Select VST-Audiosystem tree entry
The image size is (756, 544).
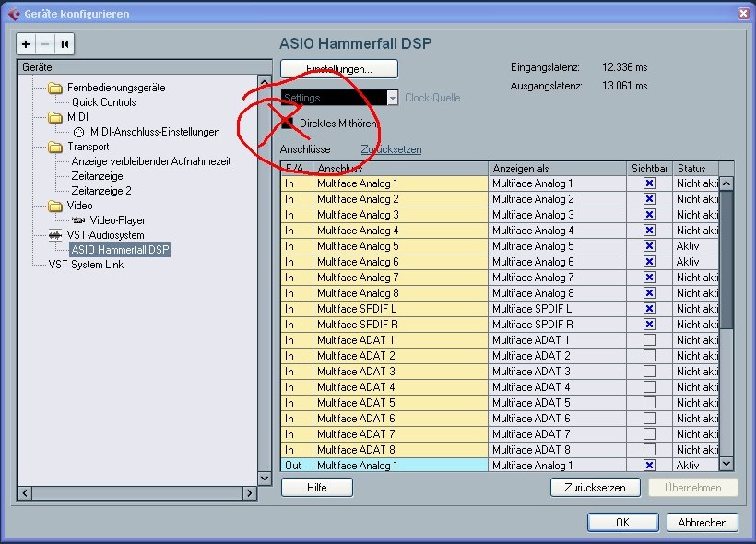[105, 235]
